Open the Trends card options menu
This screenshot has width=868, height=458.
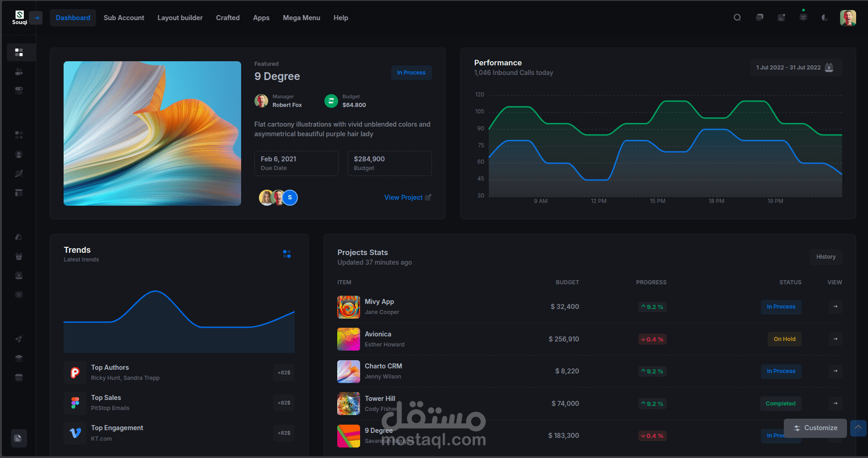(x=287, y=254)
